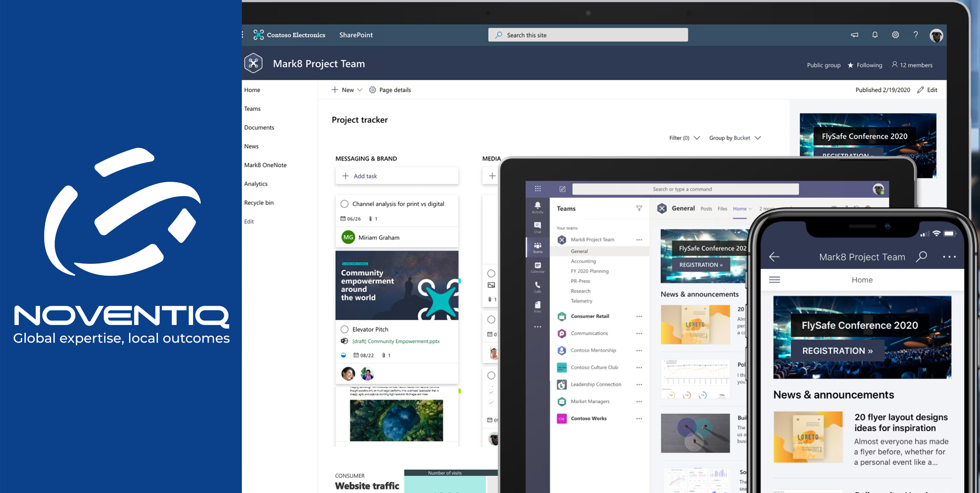
Task: Click the Page details gear icon
Action: [x=372, y=90]
